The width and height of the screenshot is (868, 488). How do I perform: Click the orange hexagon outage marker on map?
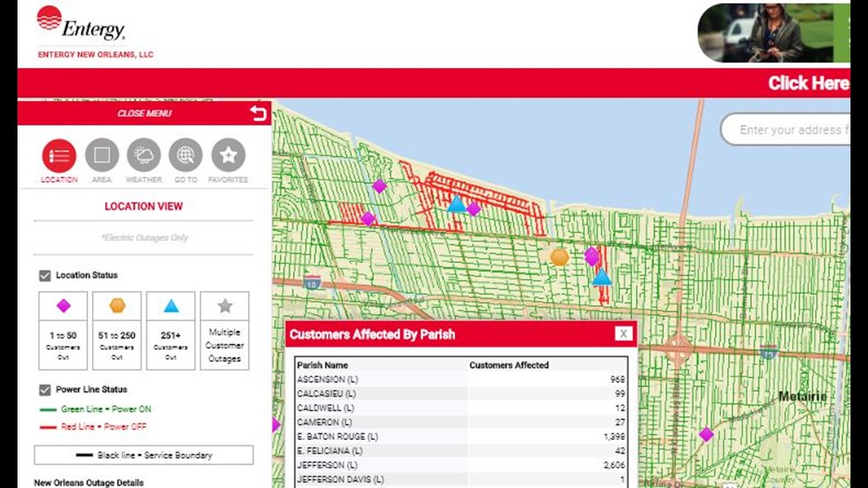pyautogui.click(x=560, y=257)
